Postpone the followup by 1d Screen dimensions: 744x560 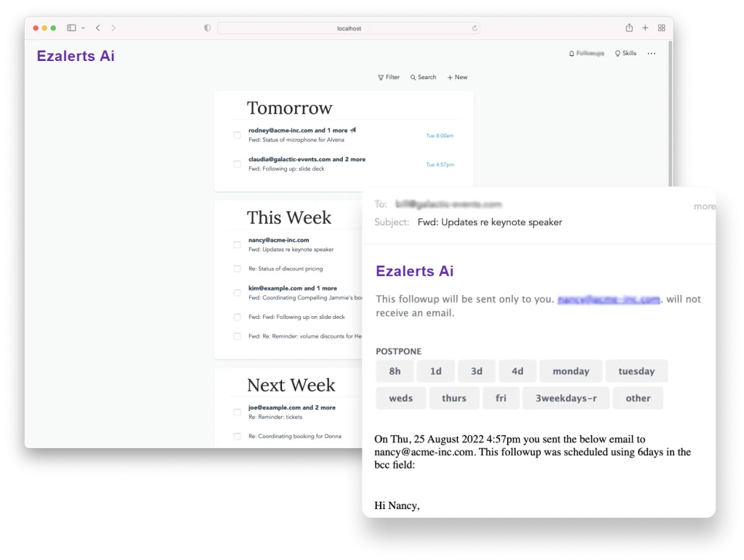436,371
